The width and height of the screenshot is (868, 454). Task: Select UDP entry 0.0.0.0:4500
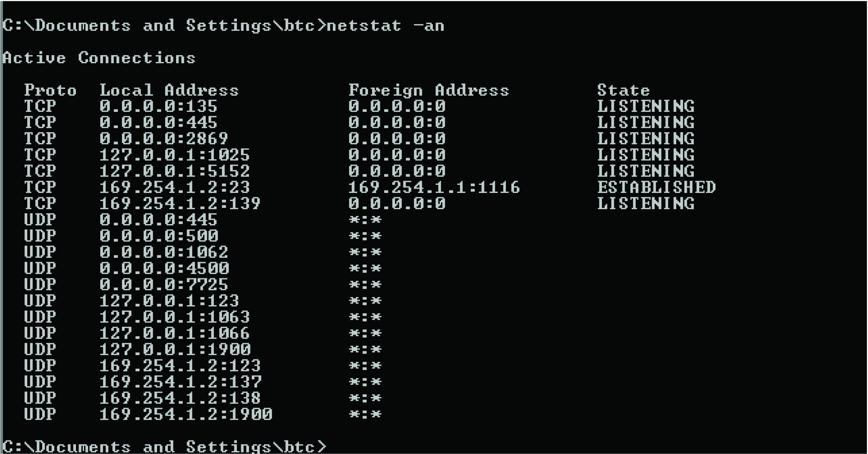(165, 268)
